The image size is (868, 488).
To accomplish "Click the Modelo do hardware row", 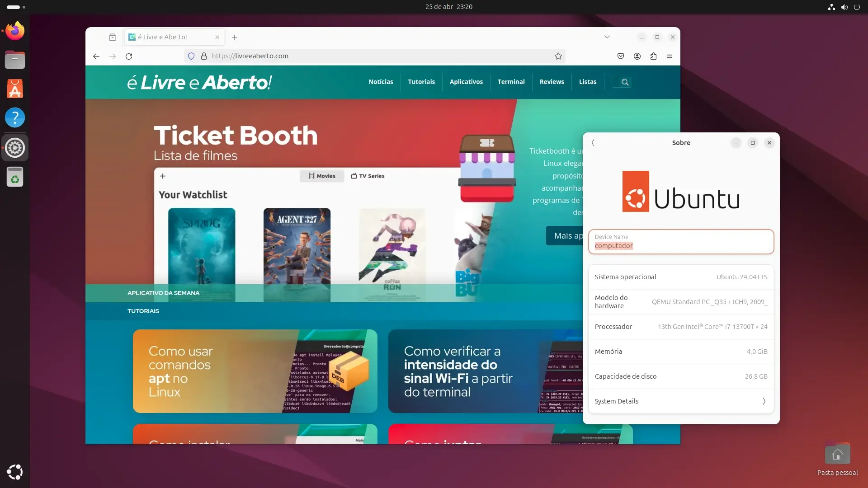I will (681, 302).
